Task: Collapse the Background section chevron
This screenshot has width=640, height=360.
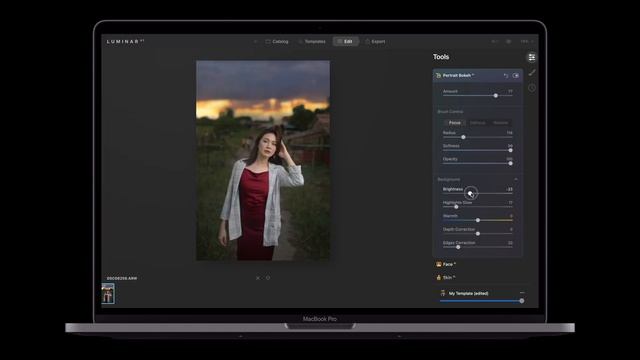Action: [x=516, y=180]
